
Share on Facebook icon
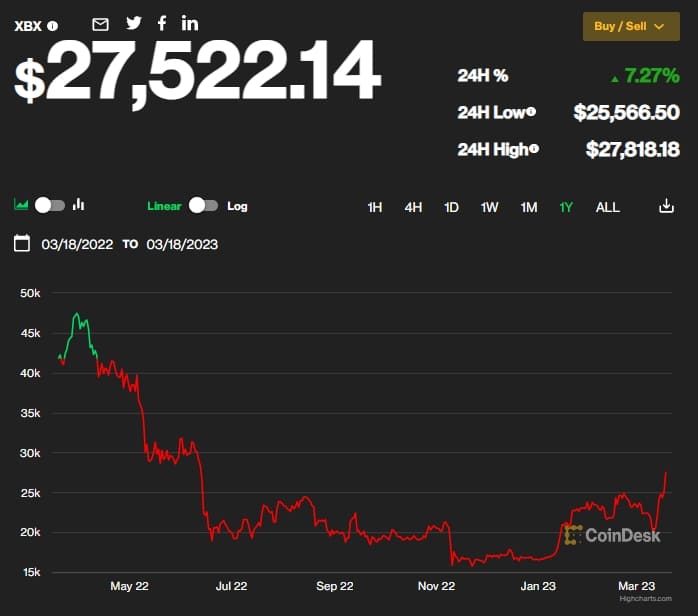coord(162,23)
